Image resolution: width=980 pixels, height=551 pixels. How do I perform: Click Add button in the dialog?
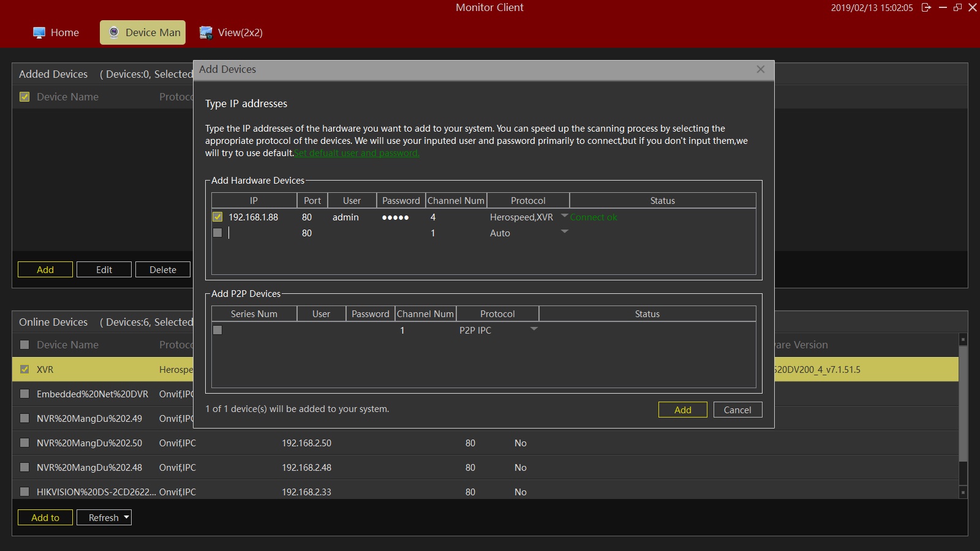pos(682,410)
